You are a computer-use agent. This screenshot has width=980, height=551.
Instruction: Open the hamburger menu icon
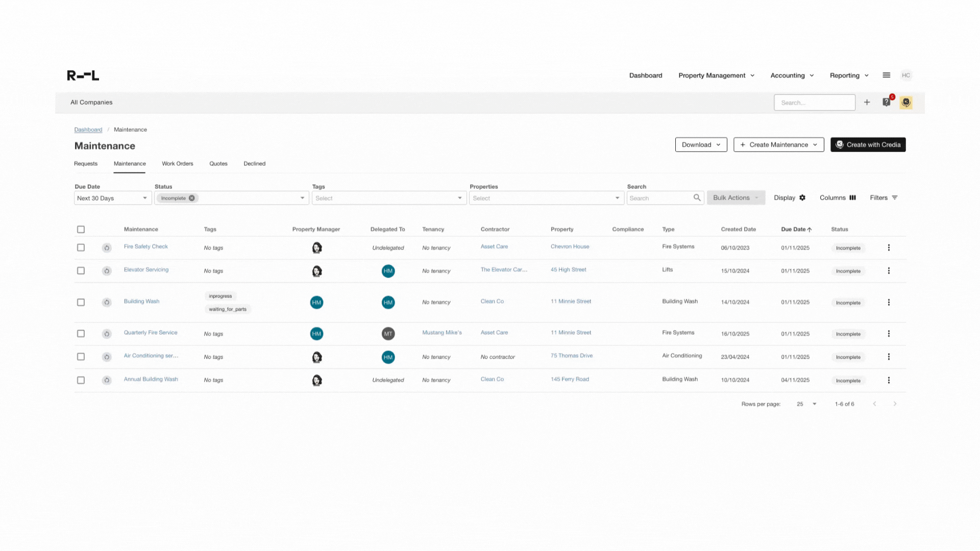887,76
